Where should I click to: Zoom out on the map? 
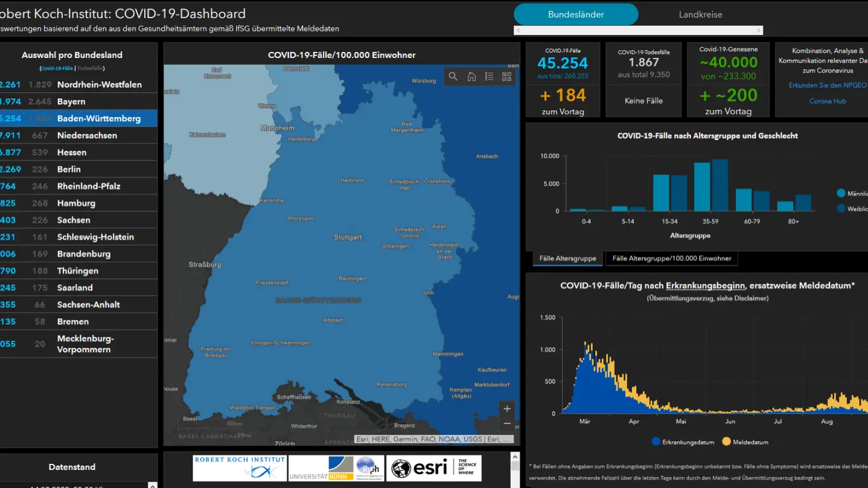(507, 424)
